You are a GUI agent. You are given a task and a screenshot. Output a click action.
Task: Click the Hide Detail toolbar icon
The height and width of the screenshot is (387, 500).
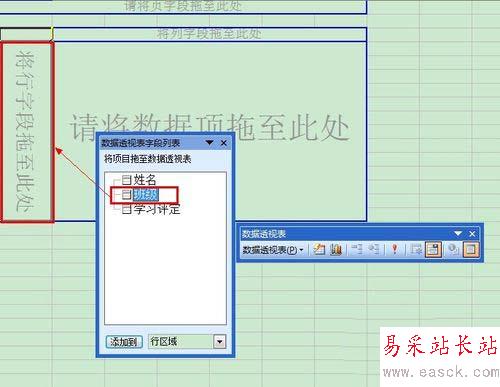click(357, 249)
